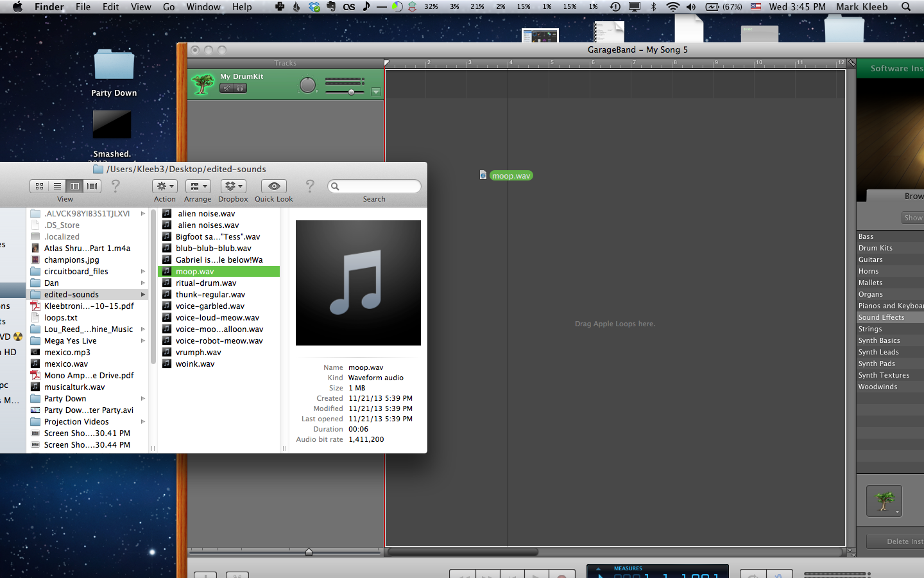Open the Go menu
The image size is (924, 578).
(x=169, y=6)
